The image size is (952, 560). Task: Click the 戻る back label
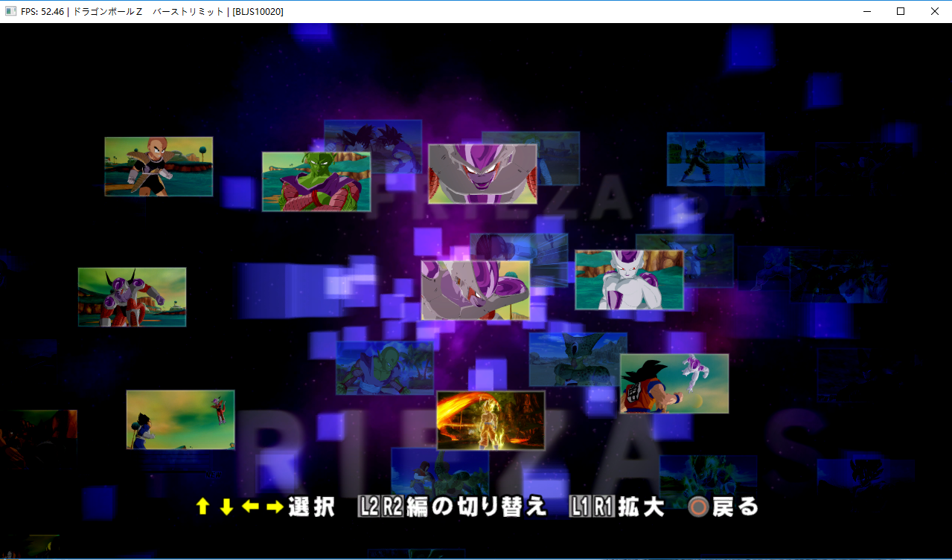pos(735,507)
